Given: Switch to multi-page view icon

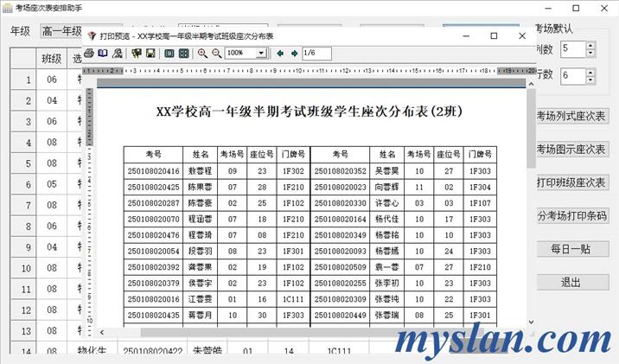Looking at the screenshot, I should [184, 53].
